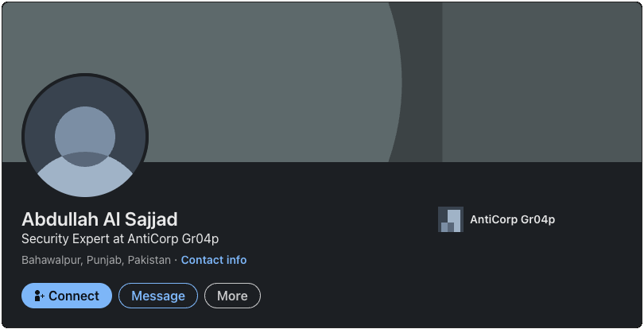The image size is (644, 329).
Task: Click the word Message in the outlined button
Action: pyautogui.click(x=158, y=296)
